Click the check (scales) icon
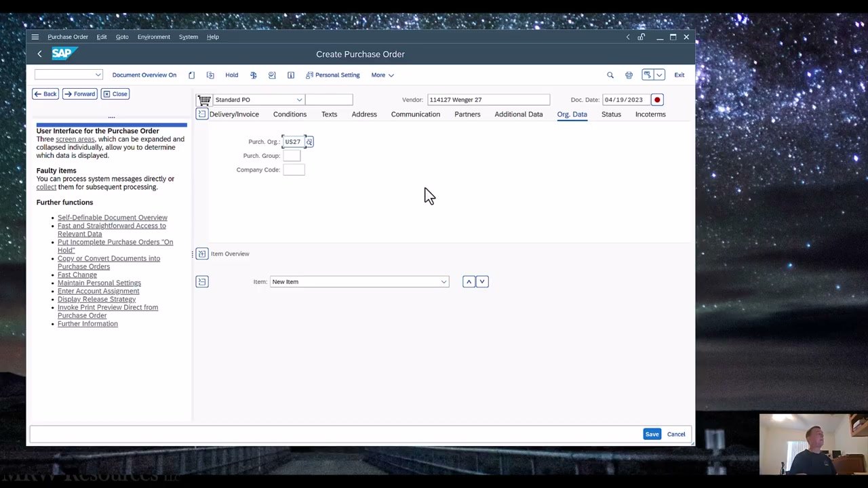This screenshot has height=488, width=868. pos(253,75)
